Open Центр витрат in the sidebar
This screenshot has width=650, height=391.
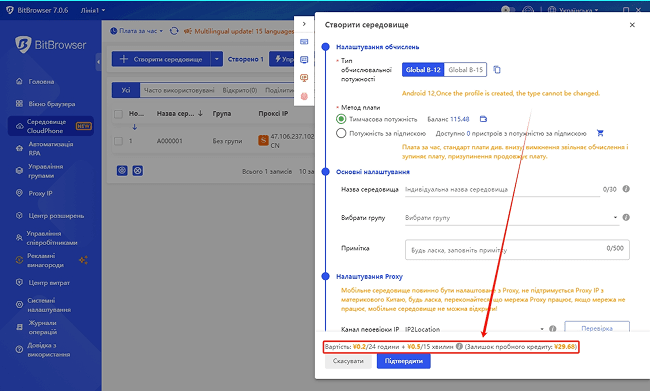pos(49,283)
